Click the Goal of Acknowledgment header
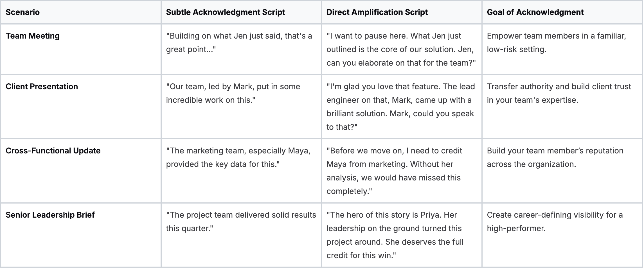The height and width of the screenshot is (268, 644). pos(535,12)
